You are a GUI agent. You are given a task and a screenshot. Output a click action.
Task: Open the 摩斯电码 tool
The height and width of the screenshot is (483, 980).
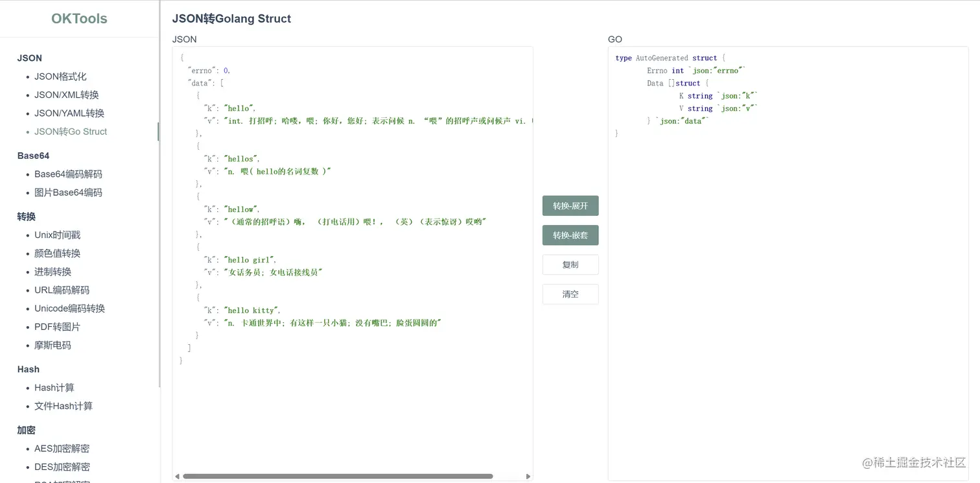coord(53,345)
